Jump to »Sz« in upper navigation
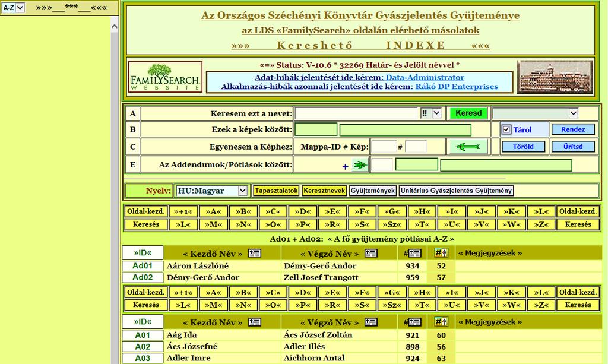 coord(392,224)
